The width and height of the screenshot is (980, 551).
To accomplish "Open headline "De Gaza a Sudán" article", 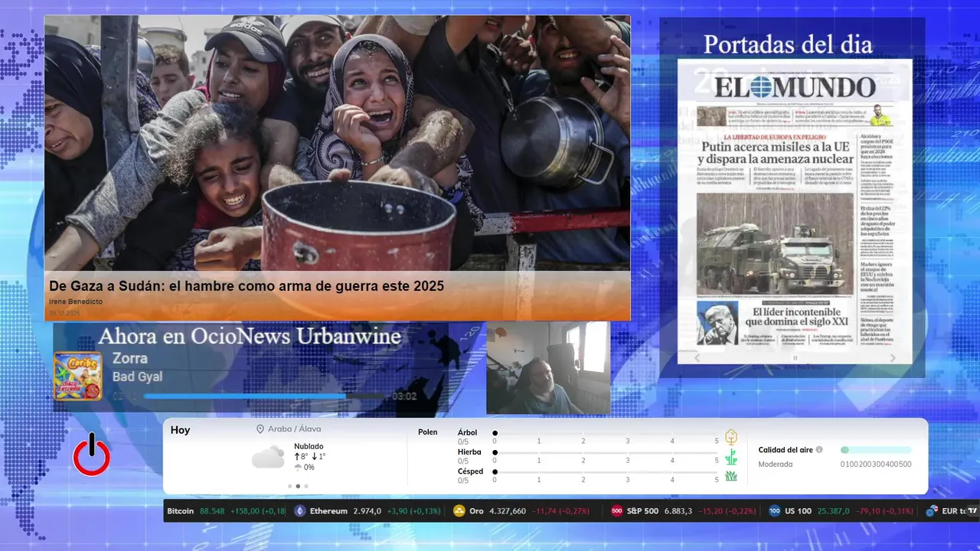I will click(247, 286).
